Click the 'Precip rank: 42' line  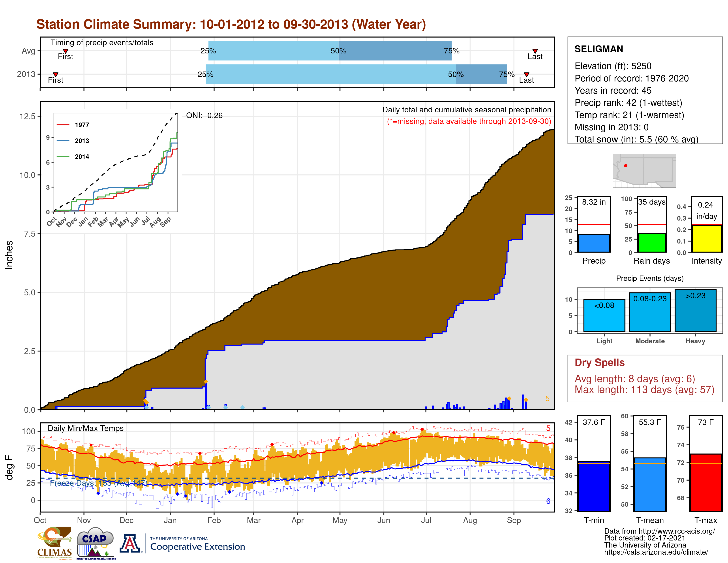[x=628, y=103]
